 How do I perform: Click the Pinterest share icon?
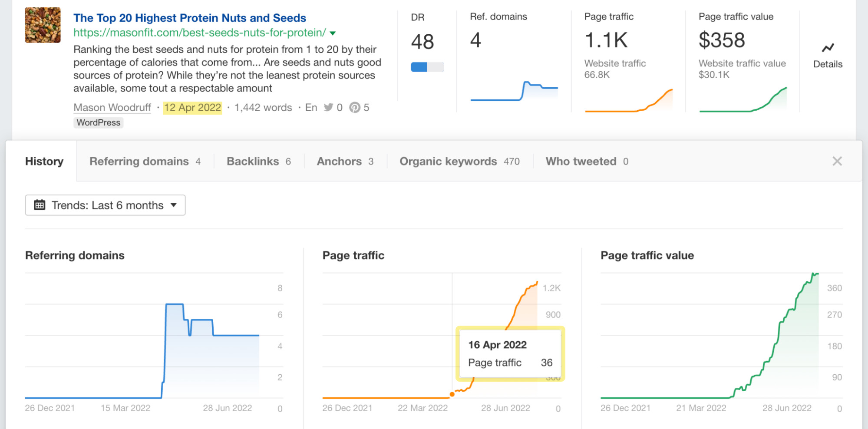coord(356,107)
